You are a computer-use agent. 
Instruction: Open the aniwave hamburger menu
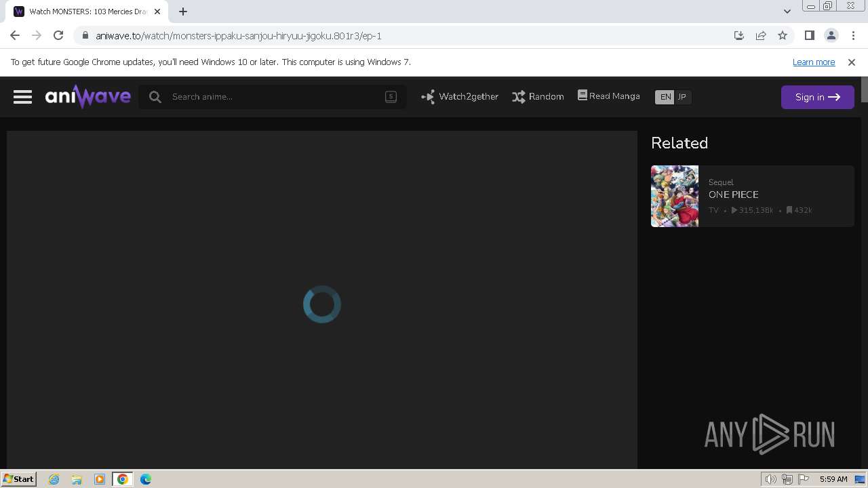click(x=22, y=97)
